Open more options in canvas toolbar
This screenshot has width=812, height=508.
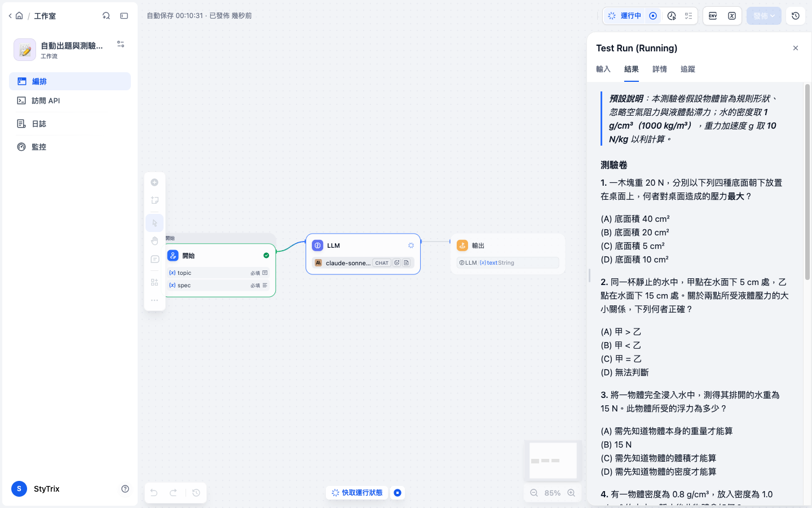155,300
